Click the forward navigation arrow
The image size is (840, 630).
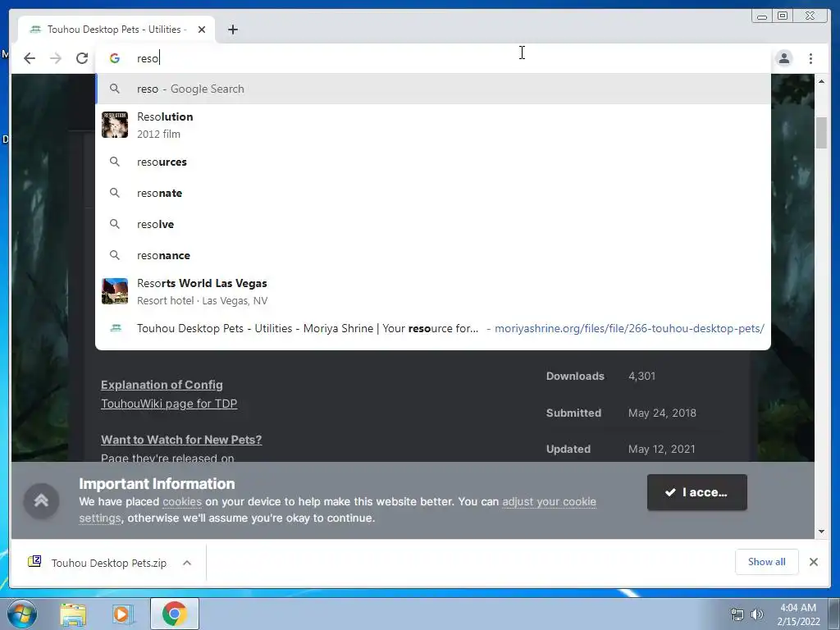(56, 58)
